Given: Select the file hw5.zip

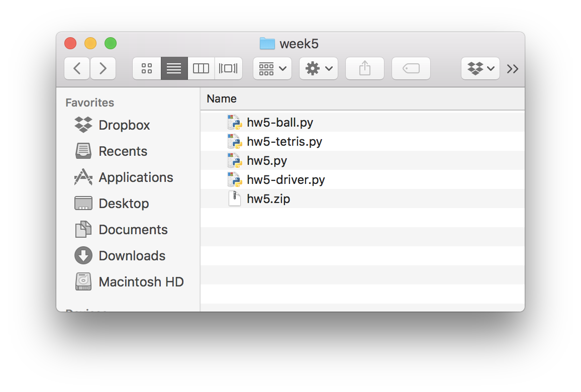Looking at the screenshot, I should click(362, 199).
